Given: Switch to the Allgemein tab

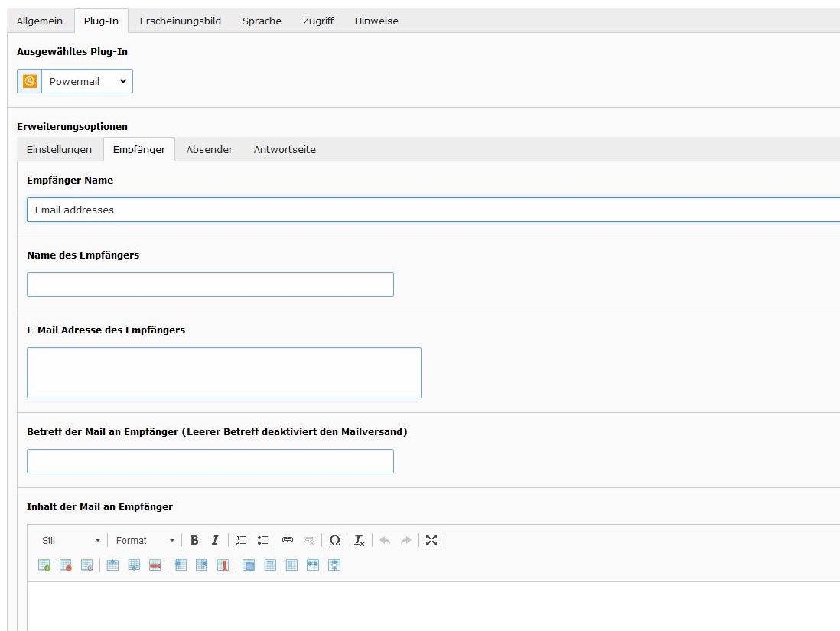Looking at the screenshot, I should point(40,21).
